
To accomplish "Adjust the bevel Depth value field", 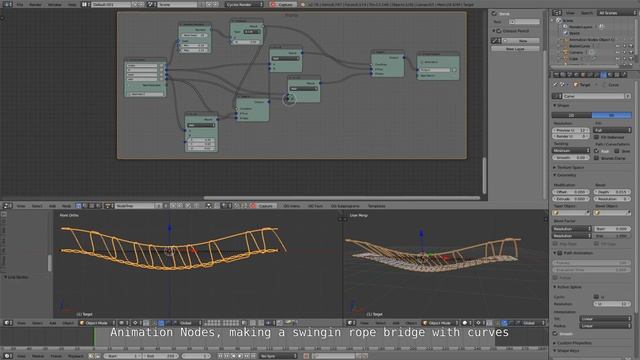I will coord(612,192).
